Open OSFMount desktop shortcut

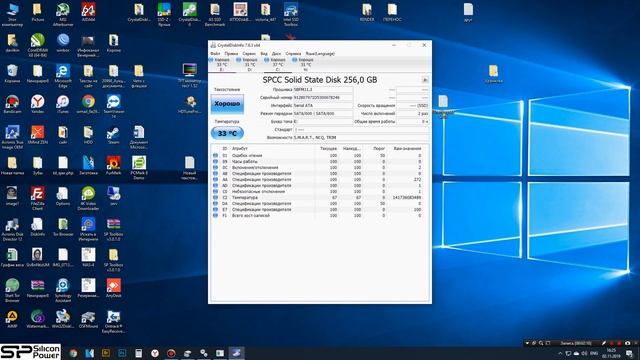coord(88,318)
